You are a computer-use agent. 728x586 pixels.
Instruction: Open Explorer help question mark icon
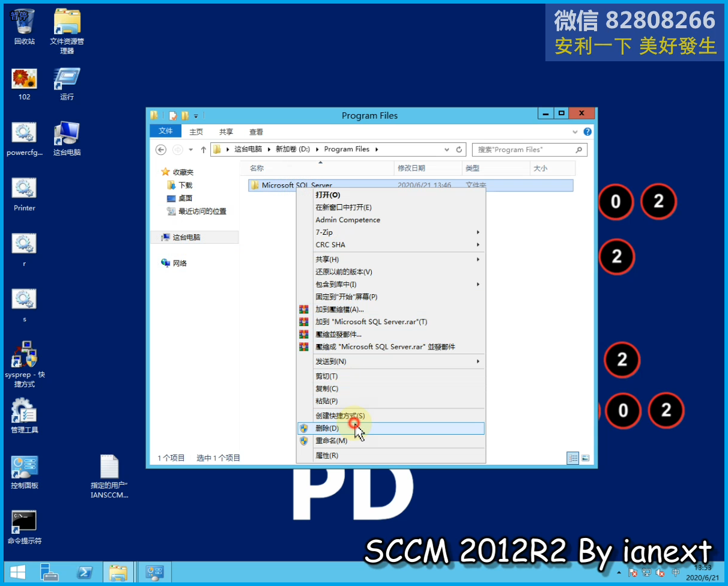pyautogui.click(x=587, y=131)
